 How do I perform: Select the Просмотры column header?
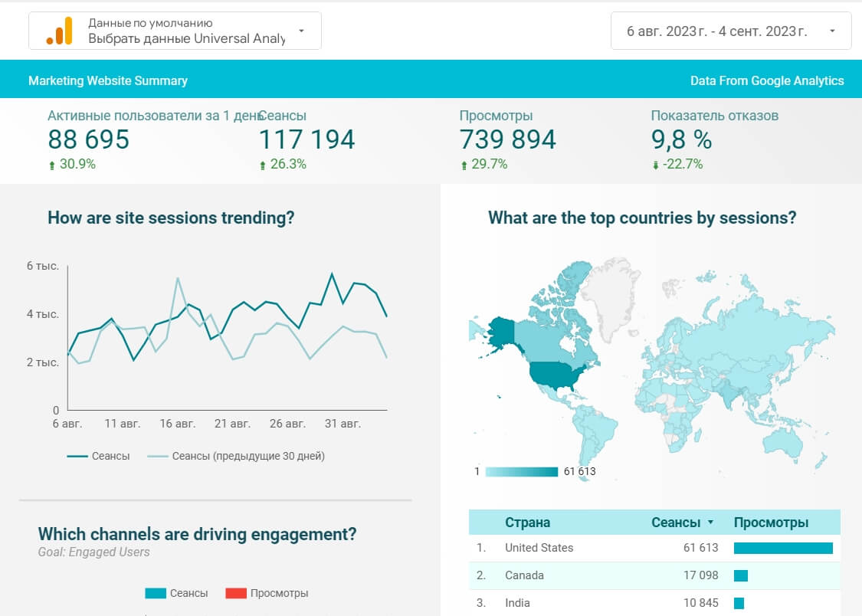[771, 522]
